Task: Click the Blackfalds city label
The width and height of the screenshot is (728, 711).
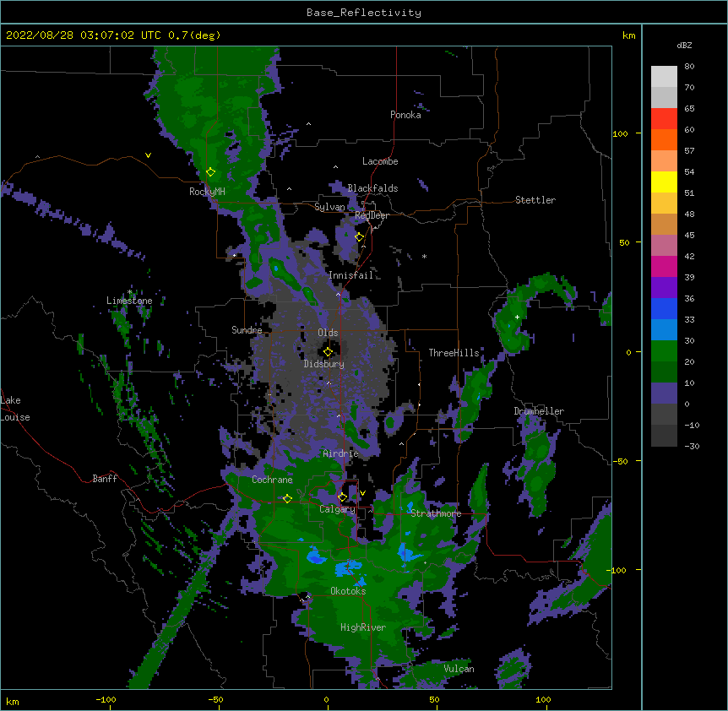Action: [x=372, y=188]
